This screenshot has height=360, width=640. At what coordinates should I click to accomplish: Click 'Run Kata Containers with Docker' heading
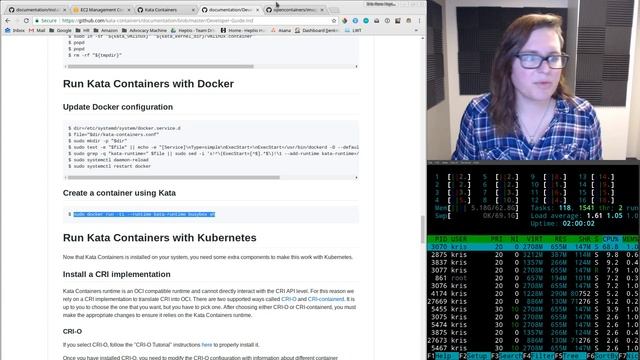click(149, 84)
